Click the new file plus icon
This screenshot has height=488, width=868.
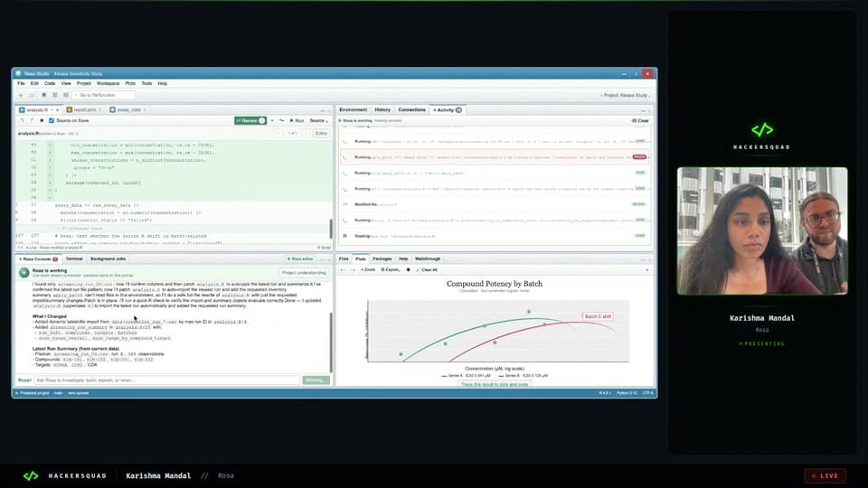[x=21, y=95]
